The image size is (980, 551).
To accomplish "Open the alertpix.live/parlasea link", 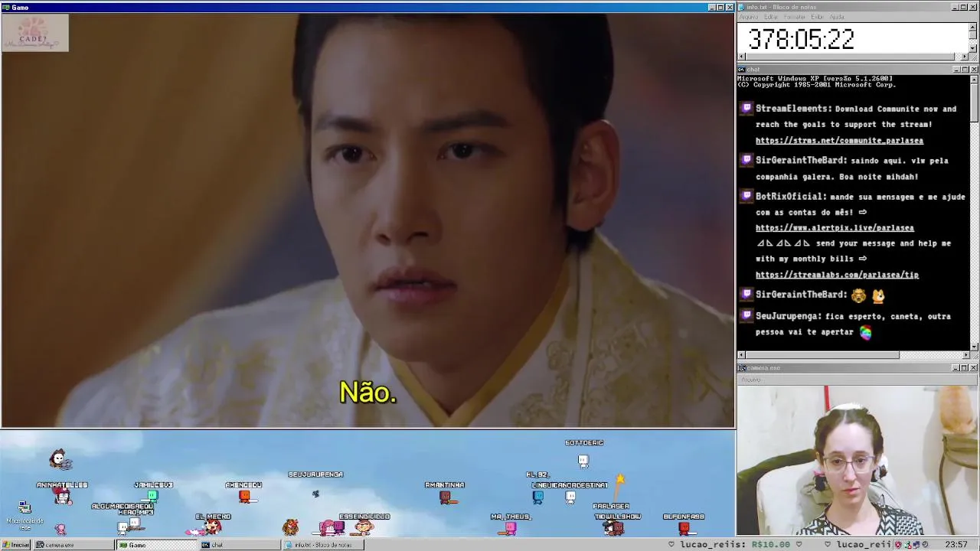I will pyautogui.click(x=835, y=228).
